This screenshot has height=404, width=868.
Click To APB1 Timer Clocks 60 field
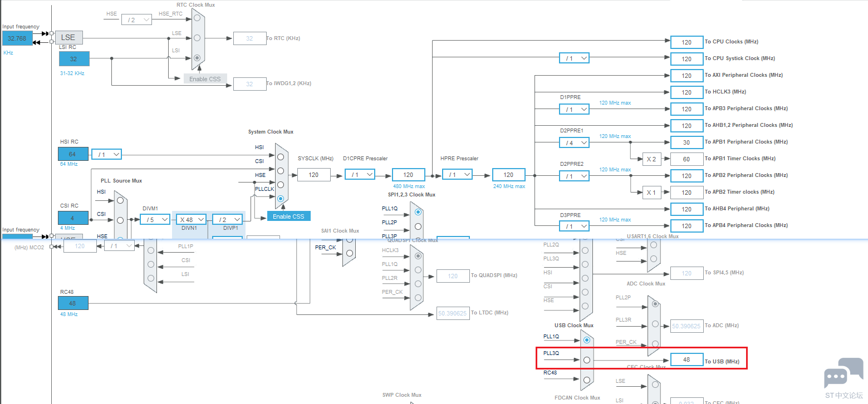[x=686, y=159]
